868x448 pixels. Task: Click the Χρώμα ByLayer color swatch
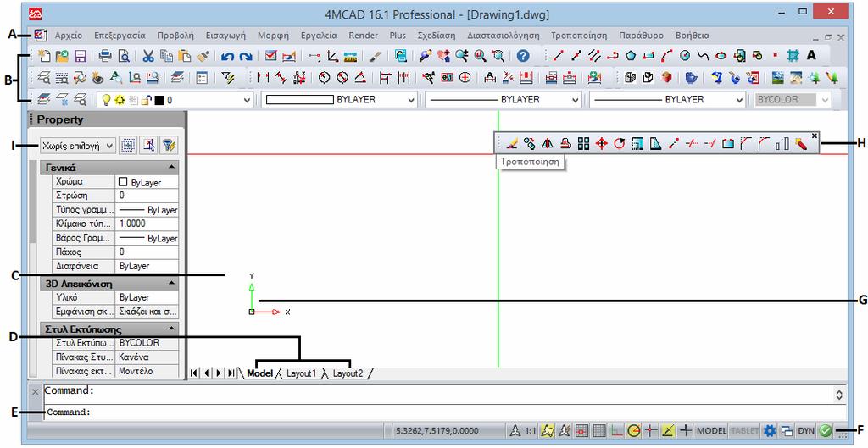(x=123, y=182)
